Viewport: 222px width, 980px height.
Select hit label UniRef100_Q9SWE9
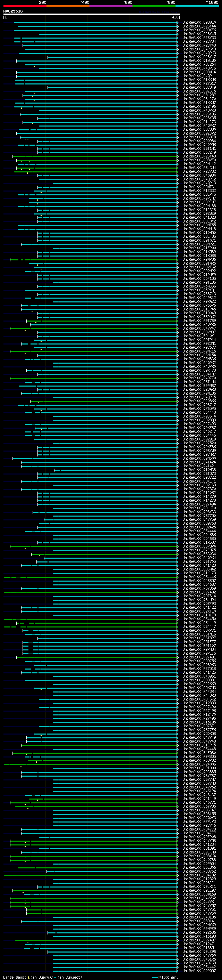pos(199,213)
